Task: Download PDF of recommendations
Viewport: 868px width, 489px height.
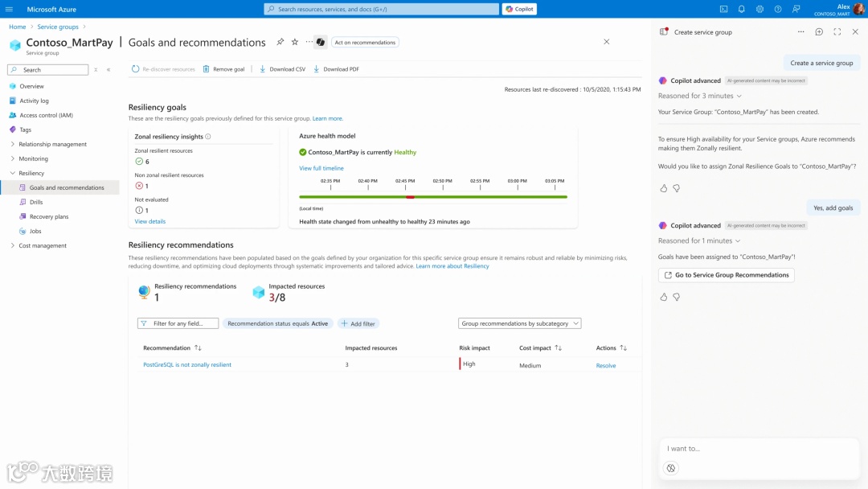Action: tap(336, 69)
